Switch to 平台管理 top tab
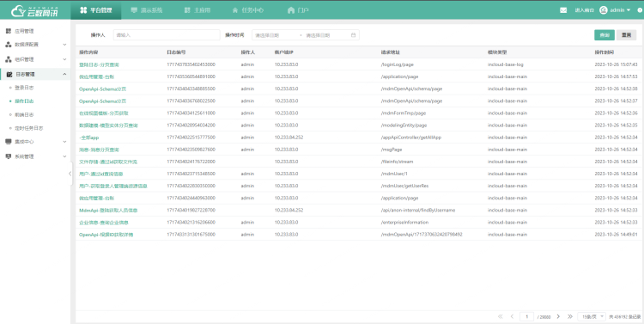644x324 pixels. (x=95, y=10)
